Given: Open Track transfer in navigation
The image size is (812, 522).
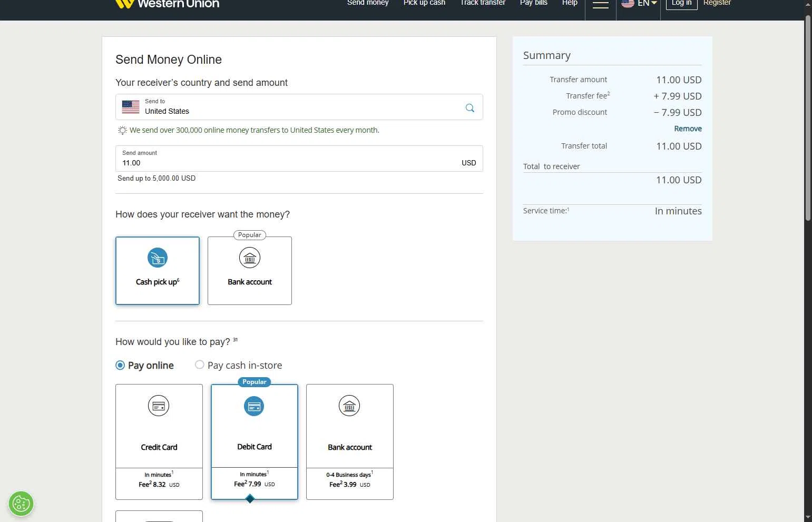Looking at the screenshot, I should pyautogui.click(x=483, y=3).
